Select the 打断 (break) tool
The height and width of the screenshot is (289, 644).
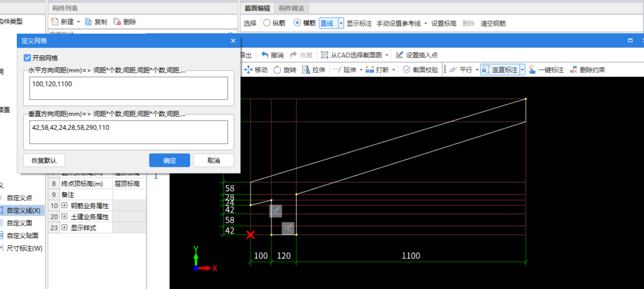[377, 70]
